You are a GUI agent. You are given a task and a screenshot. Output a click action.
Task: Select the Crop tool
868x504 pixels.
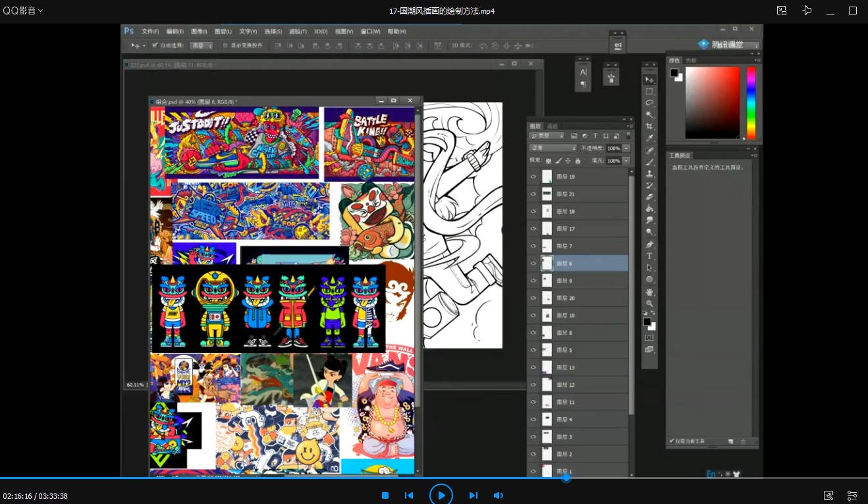[x=649, y=126]
